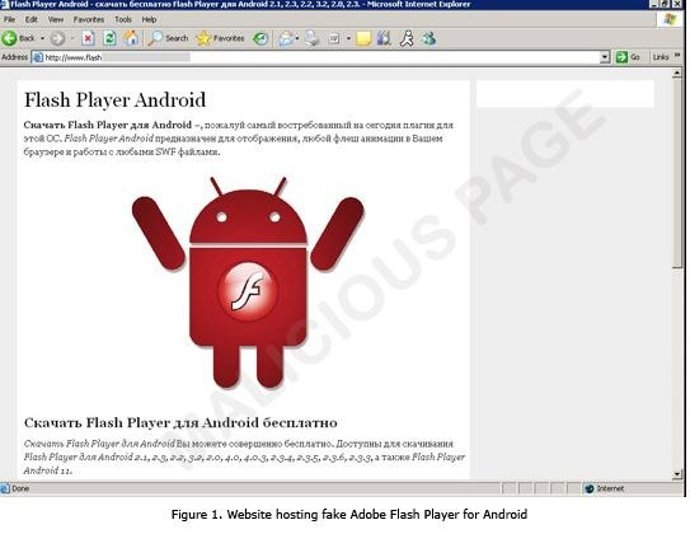
Task: Click the scrollbar down arrow
Action: click(x=677, y=474)
